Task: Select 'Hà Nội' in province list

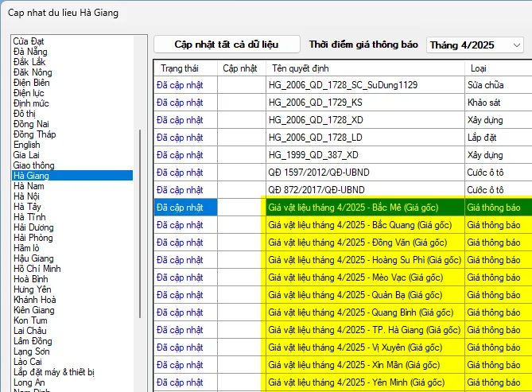Action: point(26,196)
